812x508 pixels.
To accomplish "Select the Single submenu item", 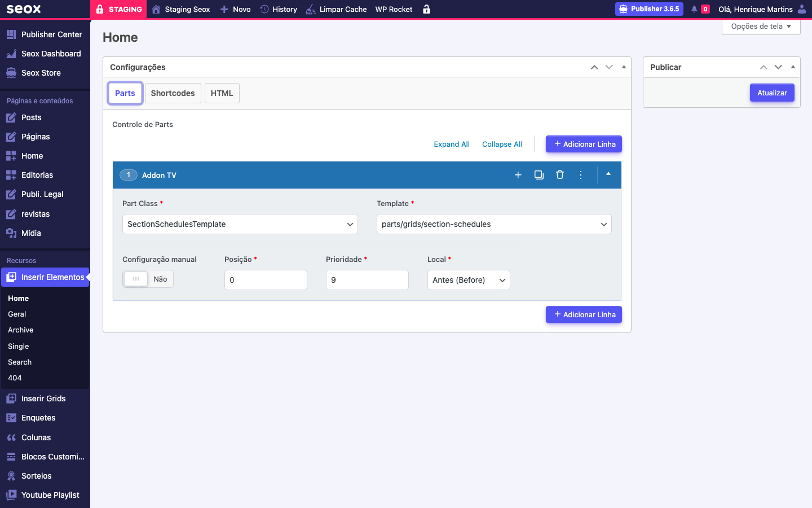I will pos(19,346).
